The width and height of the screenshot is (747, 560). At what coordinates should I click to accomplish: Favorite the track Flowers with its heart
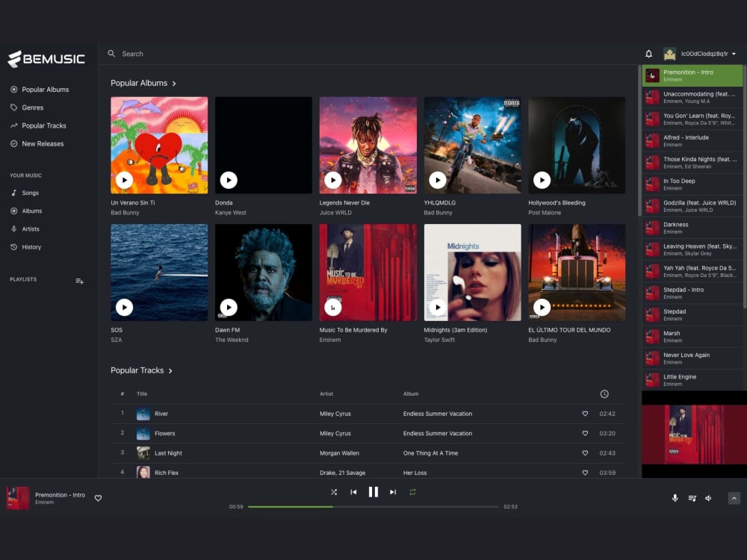[585, 433]
